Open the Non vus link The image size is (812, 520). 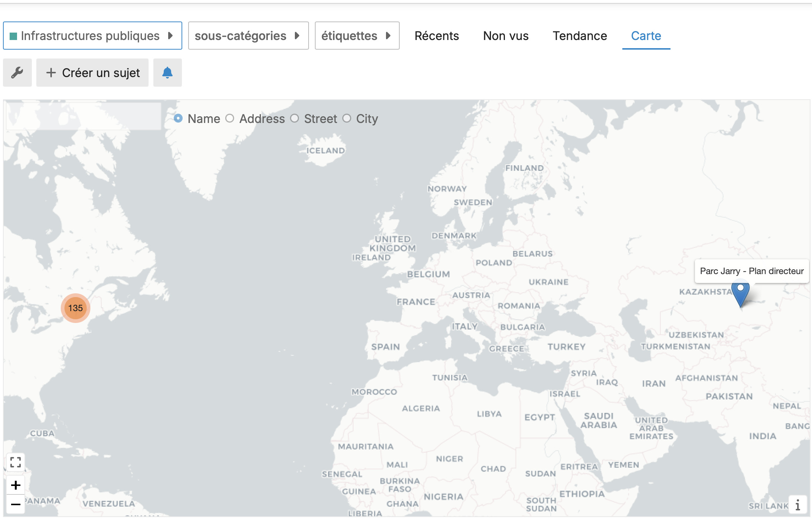tap(506, 36)
